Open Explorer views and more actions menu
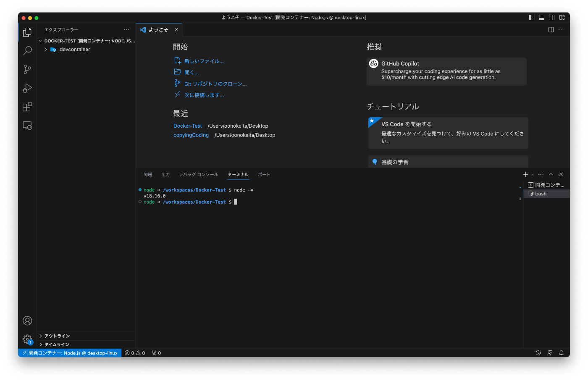 pyautogui.click(x=126, y=30)
